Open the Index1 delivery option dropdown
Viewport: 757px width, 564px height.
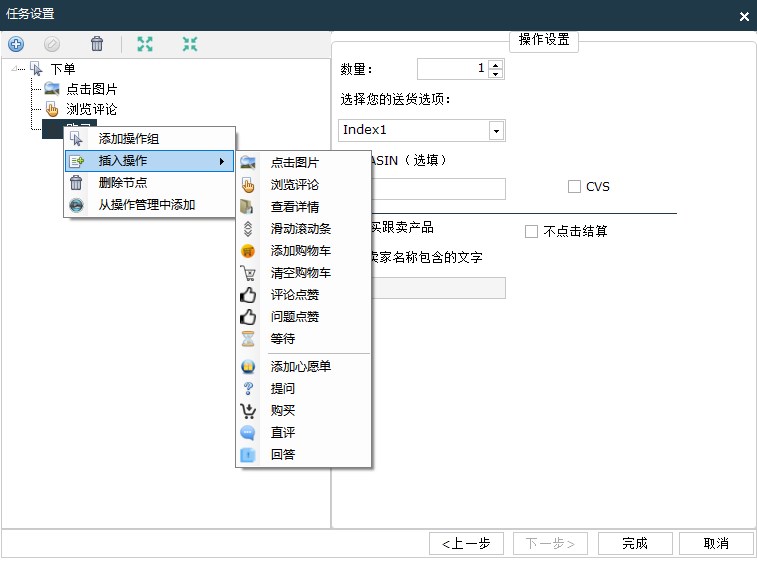click(x=496, y=131)
